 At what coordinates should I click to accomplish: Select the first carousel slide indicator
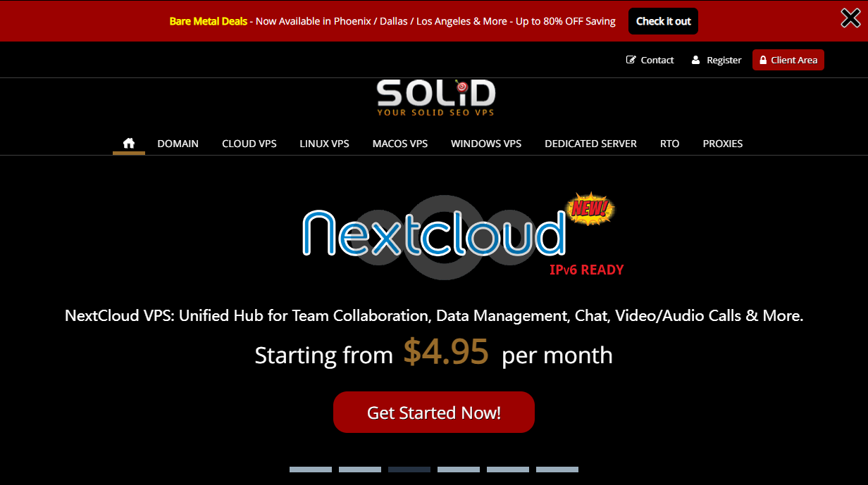click(311, 470)
